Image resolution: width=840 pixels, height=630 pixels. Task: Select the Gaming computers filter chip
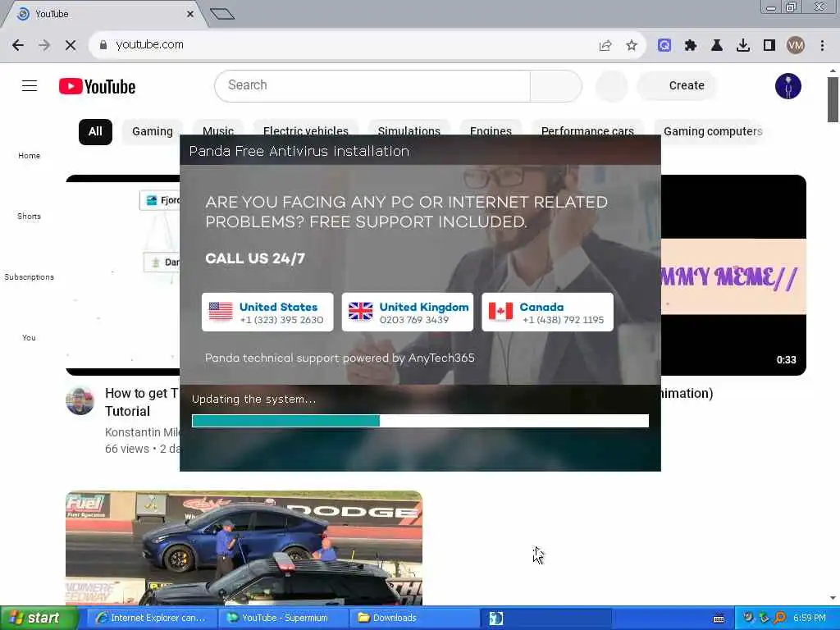click(x=713, y=132)
